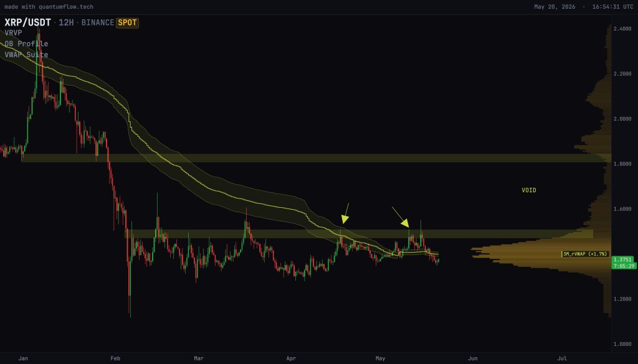The width and height of the screenshot is (638, 364).
Task: Click the 2.0000 price axis label
Action: pyautogui.click(x=622, y=119)
